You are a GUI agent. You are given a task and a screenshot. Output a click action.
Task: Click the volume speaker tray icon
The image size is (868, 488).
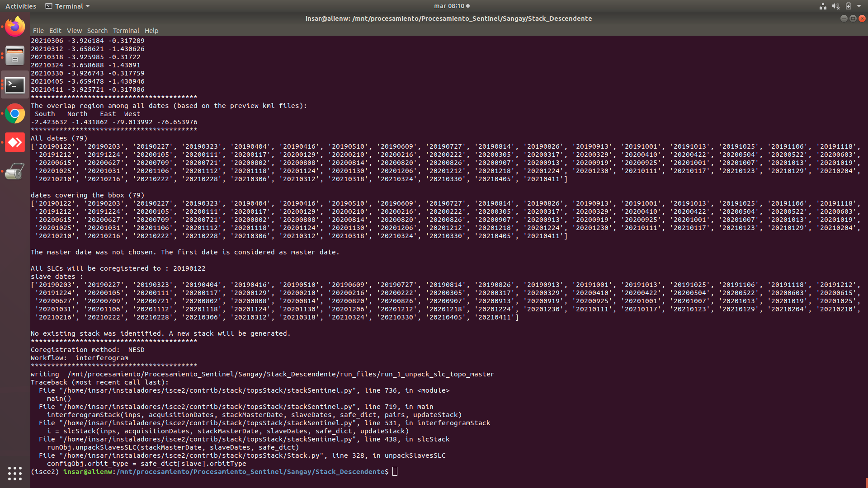point(835,6)
